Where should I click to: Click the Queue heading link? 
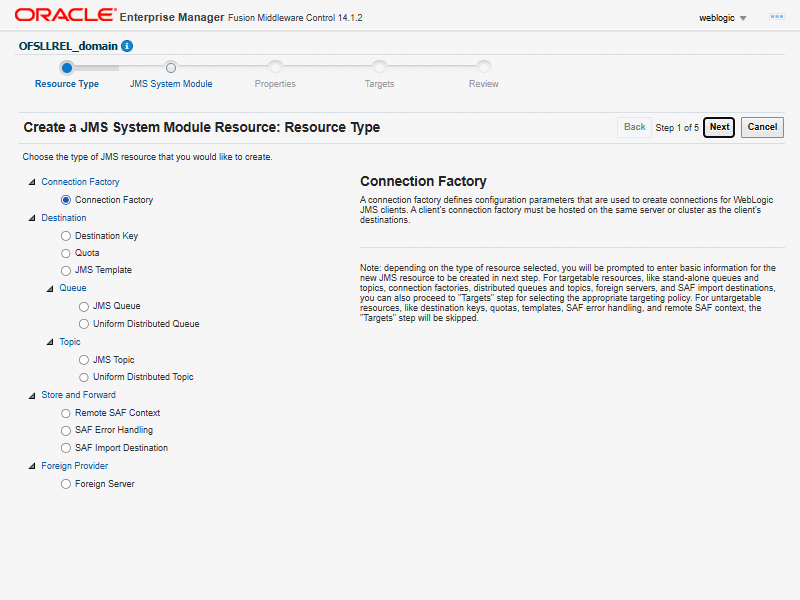click(x=72, y=288)
